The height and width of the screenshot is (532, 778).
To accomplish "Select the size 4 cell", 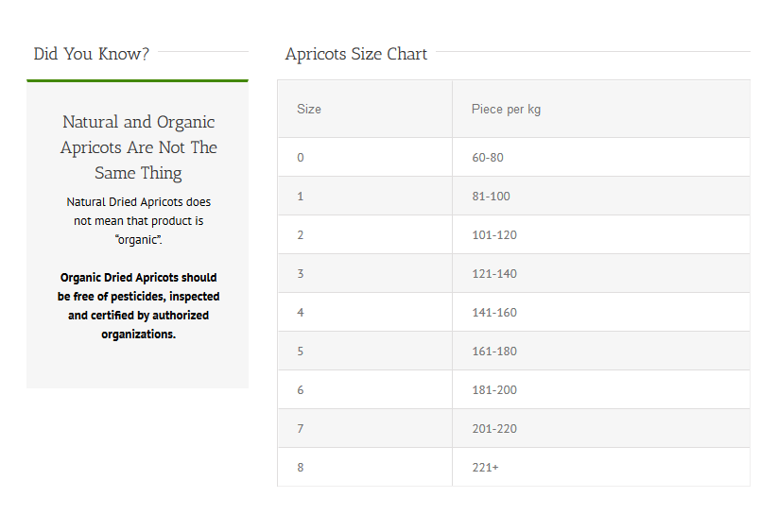I will (301, 313).
